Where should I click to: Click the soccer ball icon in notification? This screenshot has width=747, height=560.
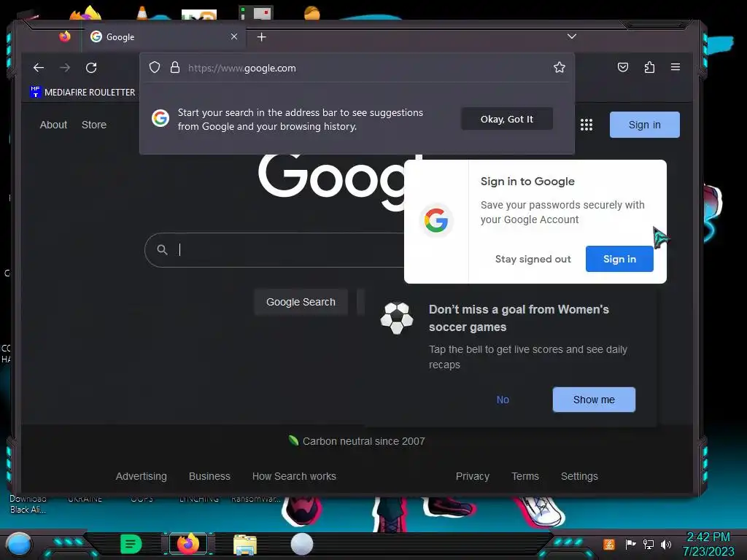tap(396, 318)
